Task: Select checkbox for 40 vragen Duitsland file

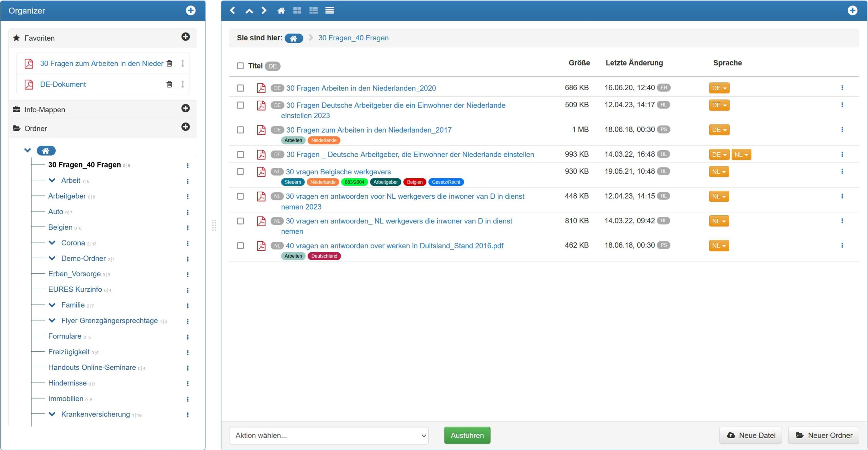Action: point(240,246)
